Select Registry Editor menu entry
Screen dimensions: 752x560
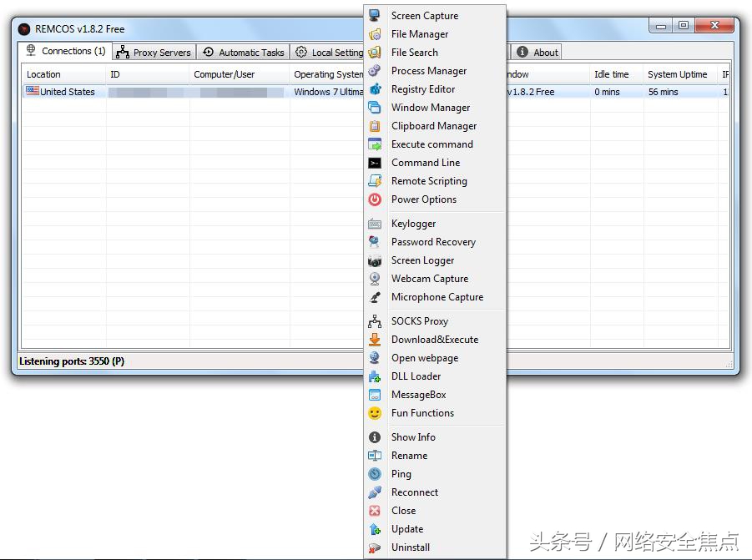(435, 89)
